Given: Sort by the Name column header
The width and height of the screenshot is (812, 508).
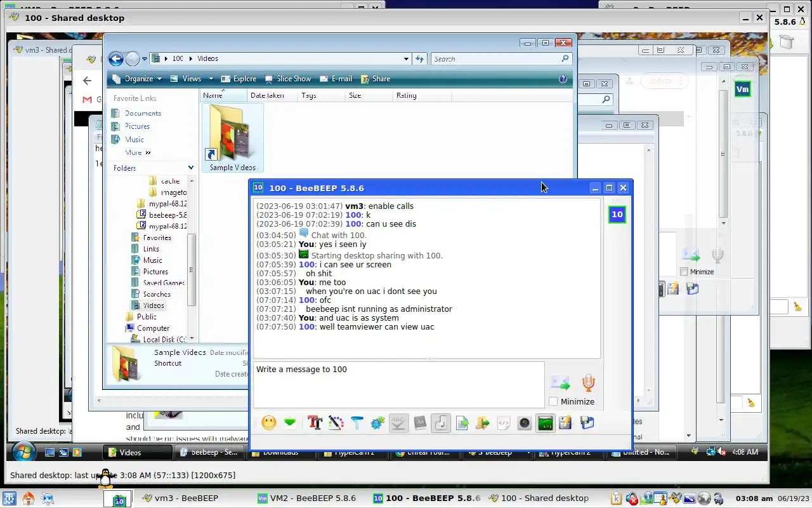Looking at the screenshot, I should (223, 95).
